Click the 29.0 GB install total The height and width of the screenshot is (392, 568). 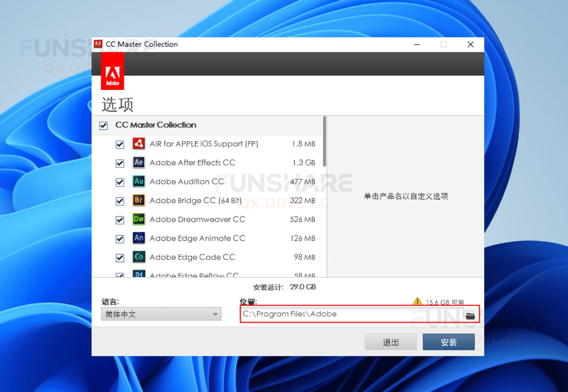tap(303, 287)
